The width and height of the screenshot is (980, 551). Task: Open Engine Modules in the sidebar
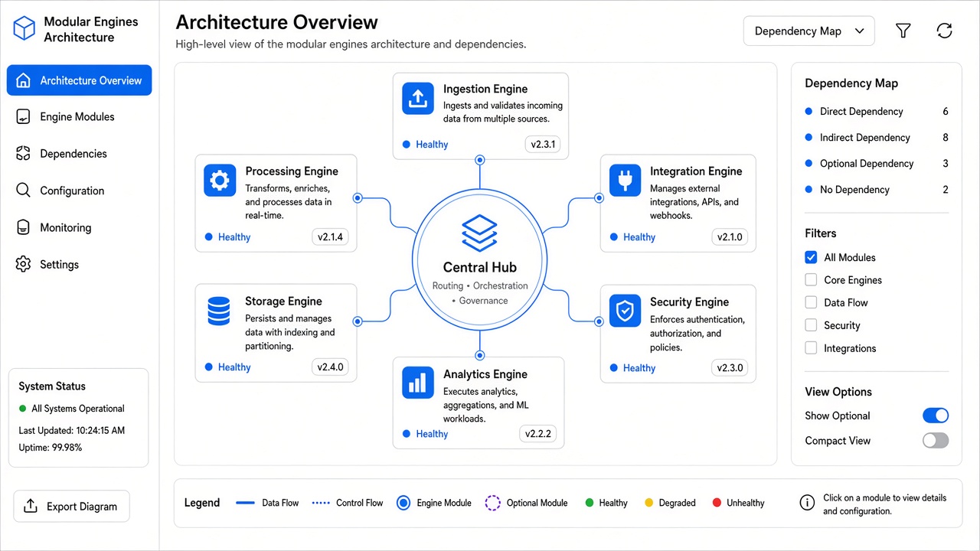80,117
